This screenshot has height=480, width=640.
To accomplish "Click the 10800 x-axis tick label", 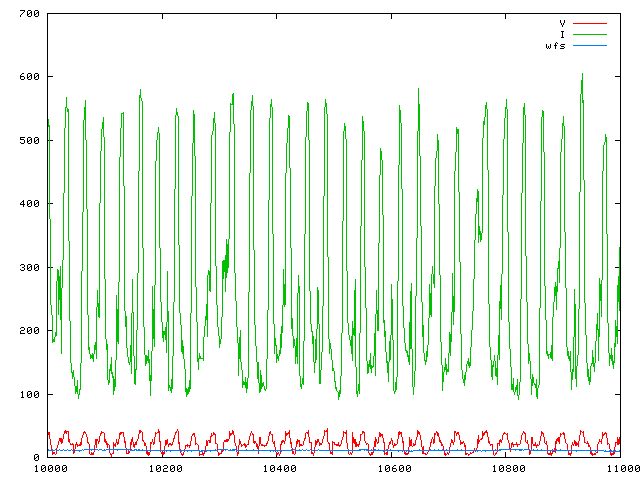I will tap(507, 468).
